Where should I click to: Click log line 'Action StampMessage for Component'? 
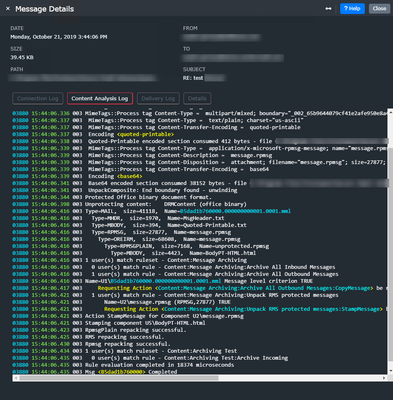tap(128, 316)
